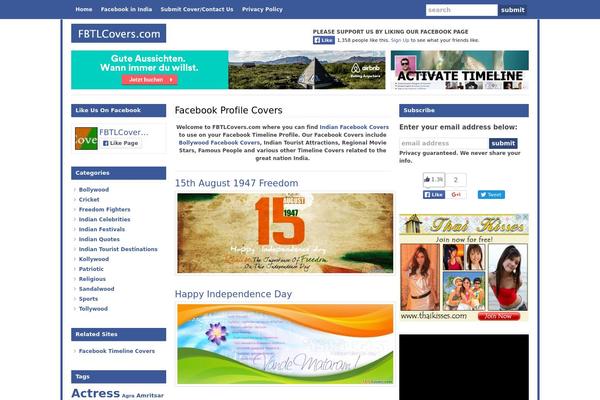
Task: Follow the Sign Up link in header
Action: [399, 40]
